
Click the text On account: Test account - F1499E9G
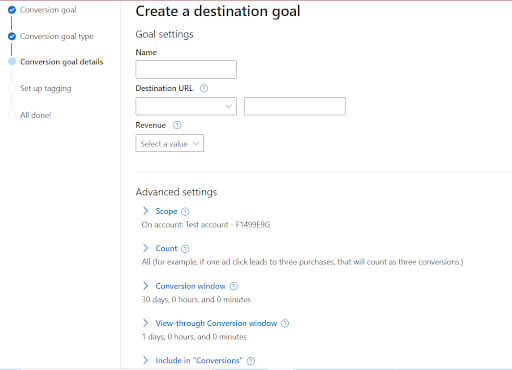click(206, 225)
